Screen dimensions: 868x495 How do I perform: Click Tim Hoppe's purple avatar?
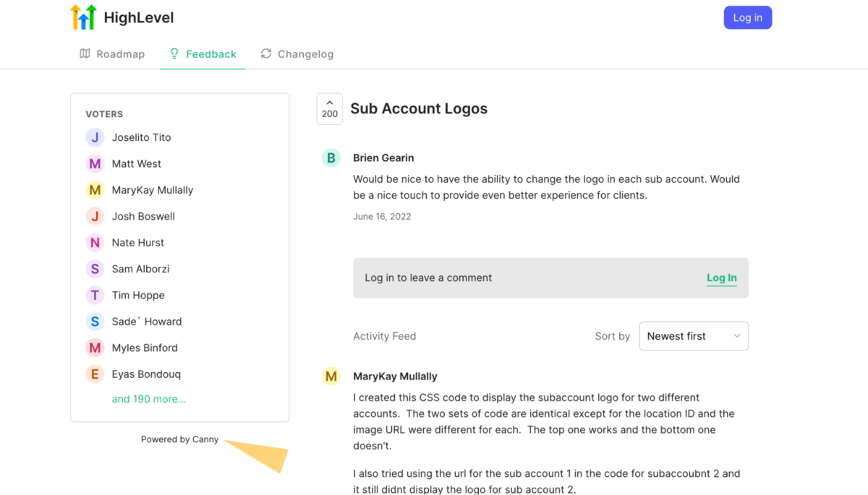[x=95, y=296]
